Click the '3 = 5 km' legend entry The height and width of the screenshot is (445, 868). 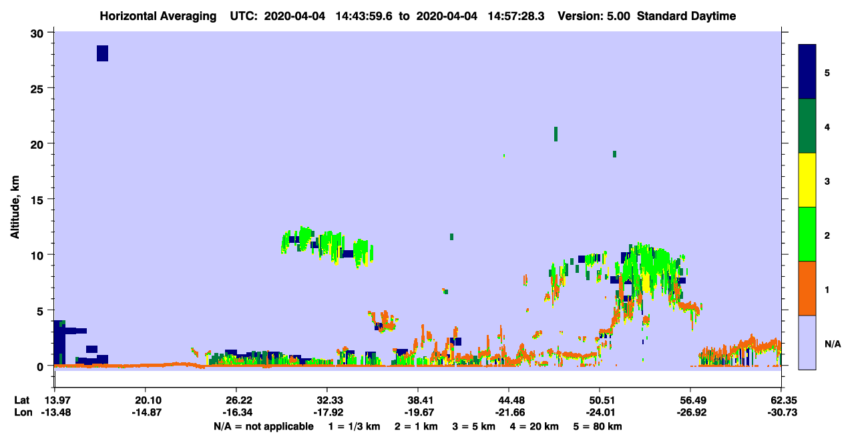(475, 426)
